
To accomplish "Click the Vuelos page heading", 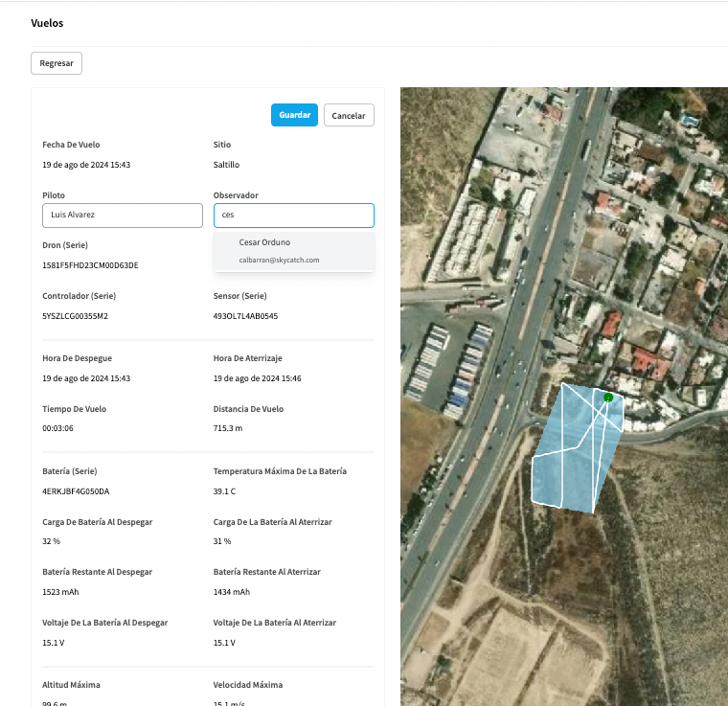I will pyautogui.click(x=47, y=23).
